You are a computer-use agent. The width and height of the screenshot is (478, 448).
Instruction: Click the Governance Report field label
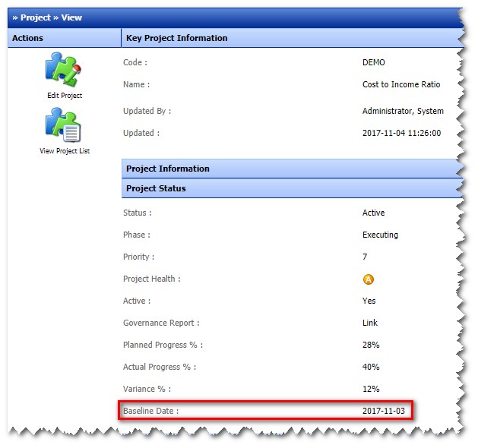pyautogui.click(x=161, y=323)
